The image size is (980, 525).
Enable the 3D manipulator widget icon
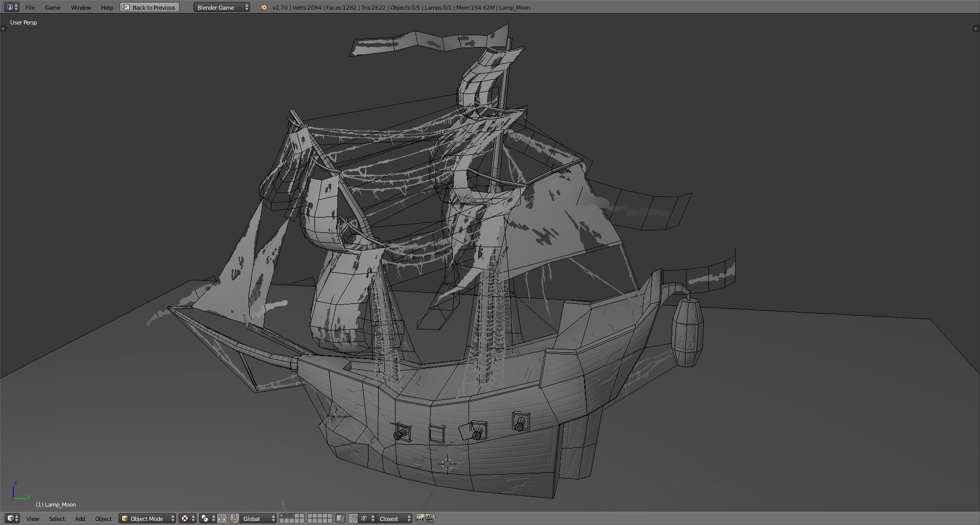coord(223,518)
